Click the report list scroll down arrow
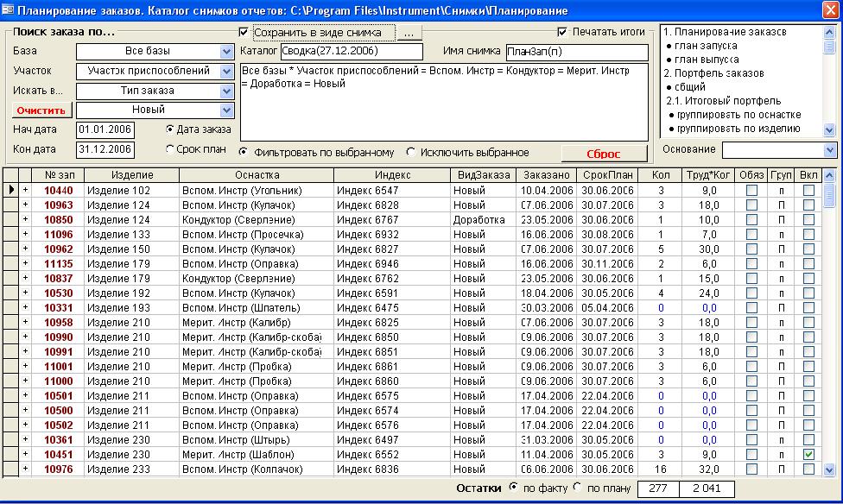 pyautogui.click(x=829, y=129)
